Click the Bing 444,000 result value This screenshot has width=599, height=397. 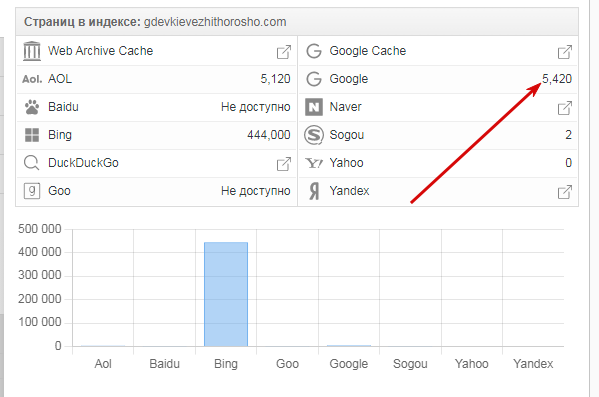(269, 135)
